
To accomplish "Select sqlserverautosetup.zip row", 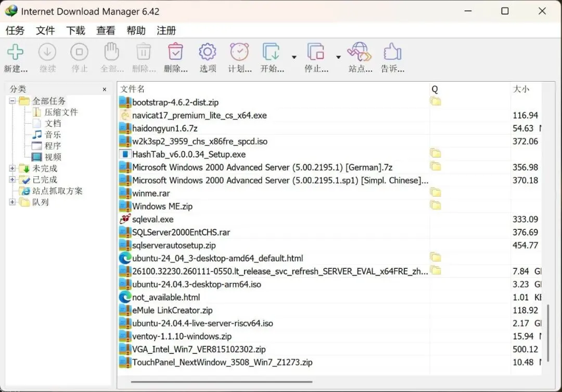I will 330,245.
